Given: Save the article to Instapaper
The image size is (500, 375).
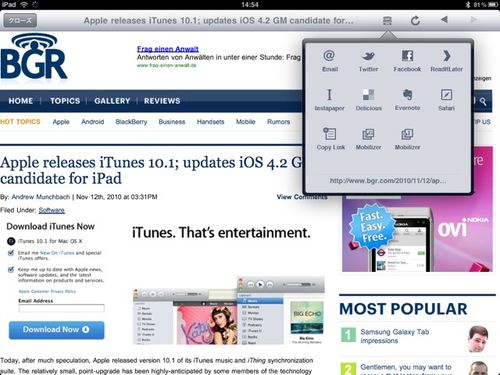Looking at the screenshot, I should (329, 95).
